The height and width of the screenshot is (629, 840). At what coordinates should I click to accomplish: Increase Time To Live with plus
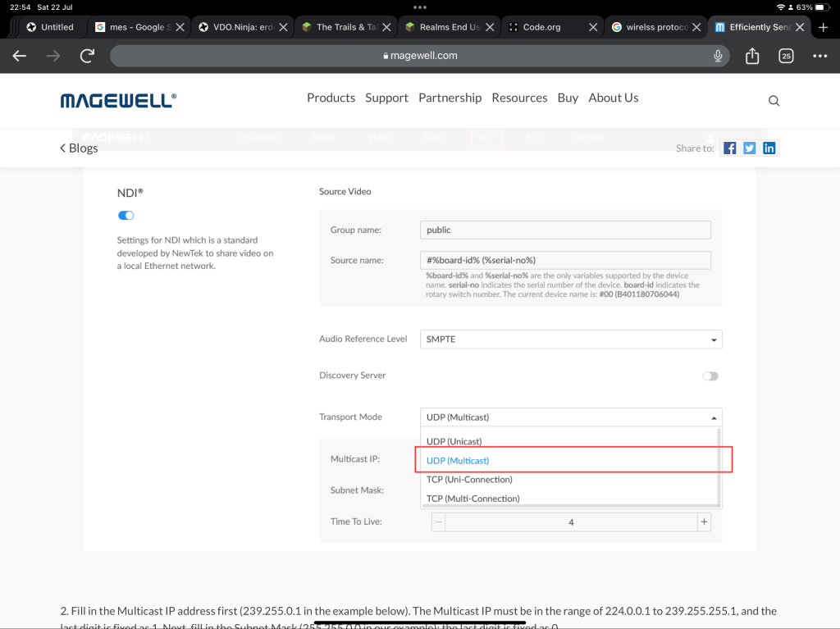[x=704, y=522]
